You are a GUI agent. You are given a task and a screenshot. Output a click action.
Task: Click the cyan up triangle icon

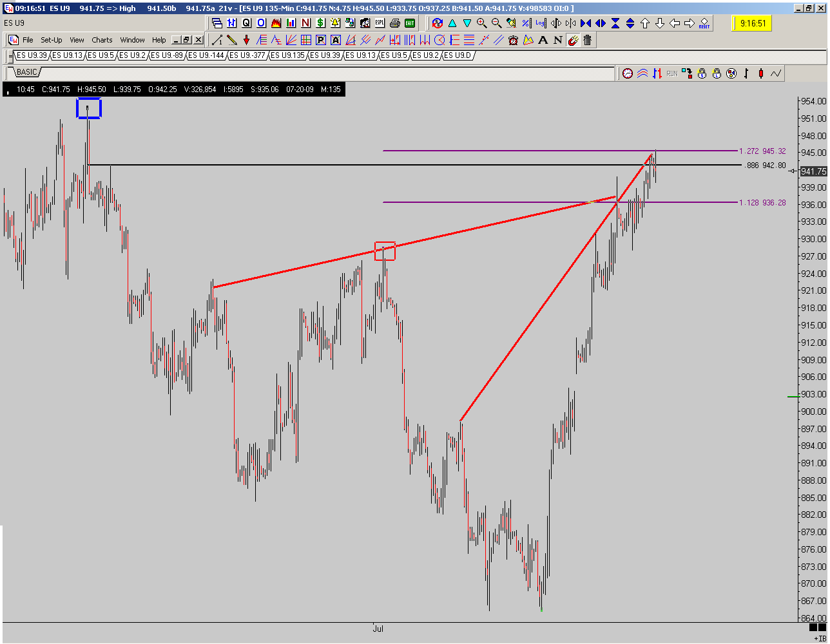point(452,23)
